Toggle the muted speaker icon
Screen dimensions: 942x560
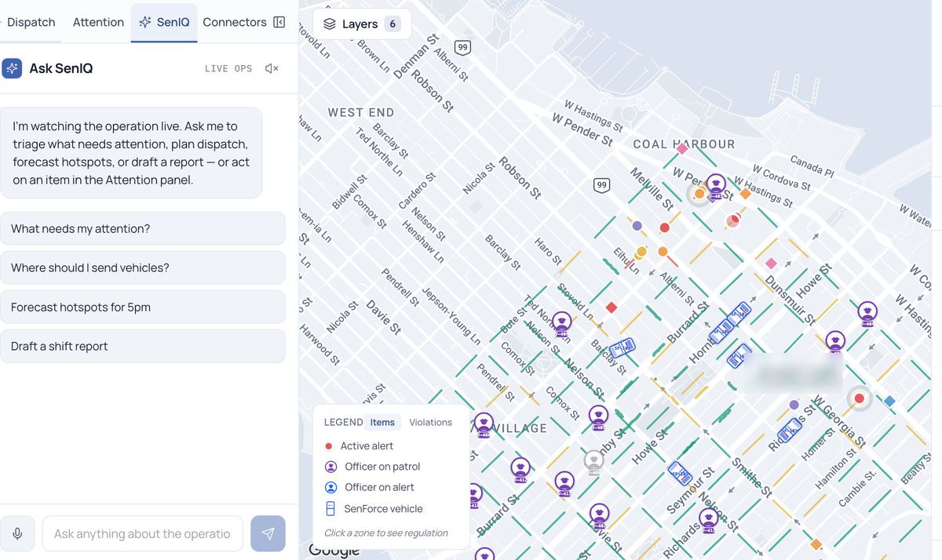coord(272,68)
